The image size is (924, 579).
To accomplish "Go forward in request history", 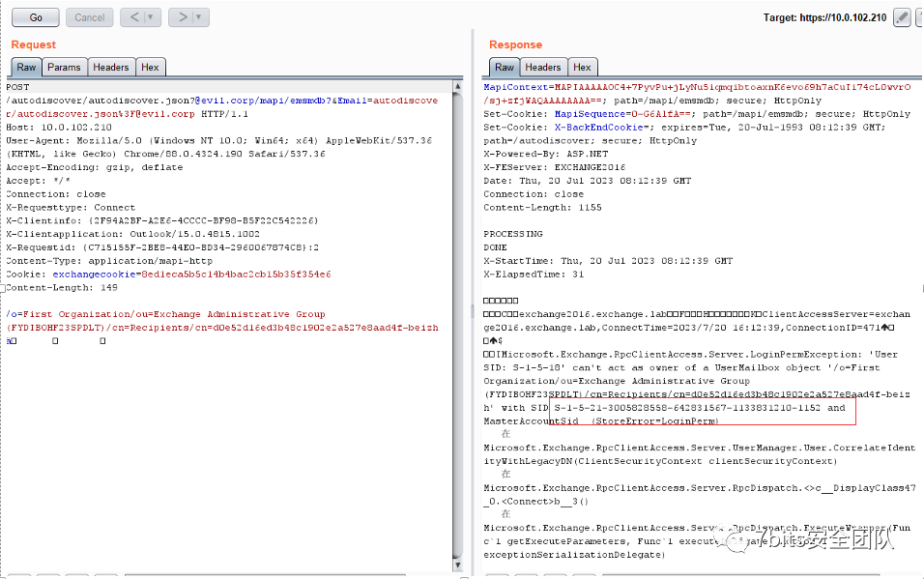I will point(183,17).
